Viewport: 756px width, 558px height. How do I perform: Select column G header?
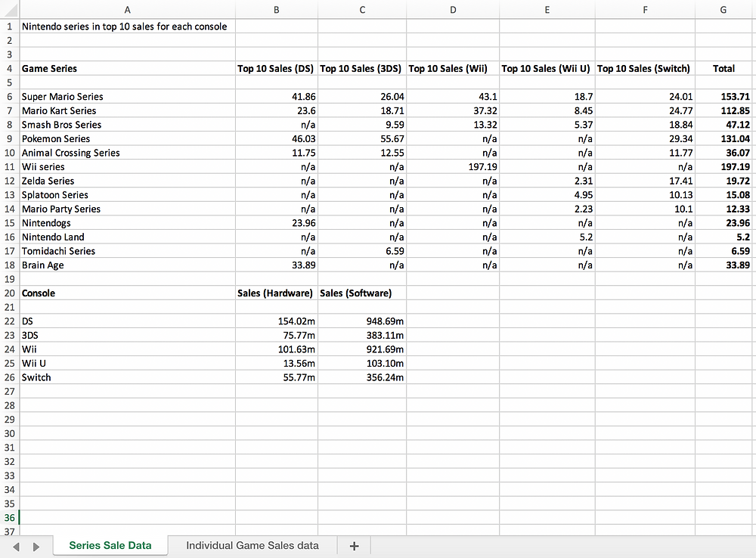pos(723,10)
